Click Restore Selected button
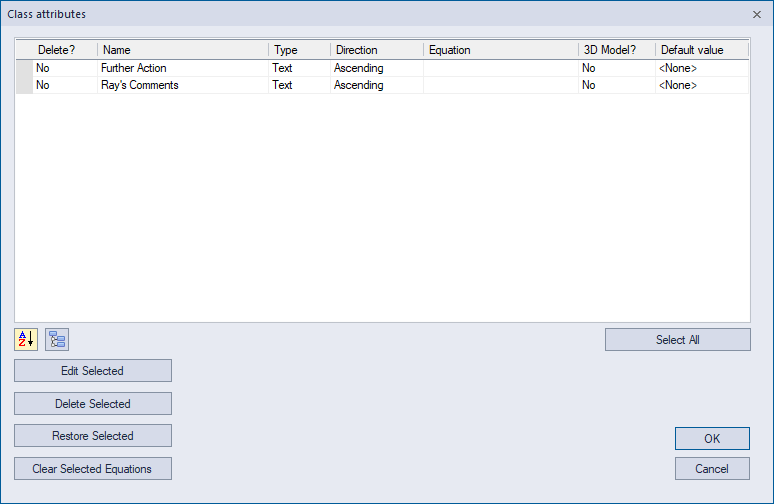This screenshot has width=774, height=504. (x=93, y=436)
